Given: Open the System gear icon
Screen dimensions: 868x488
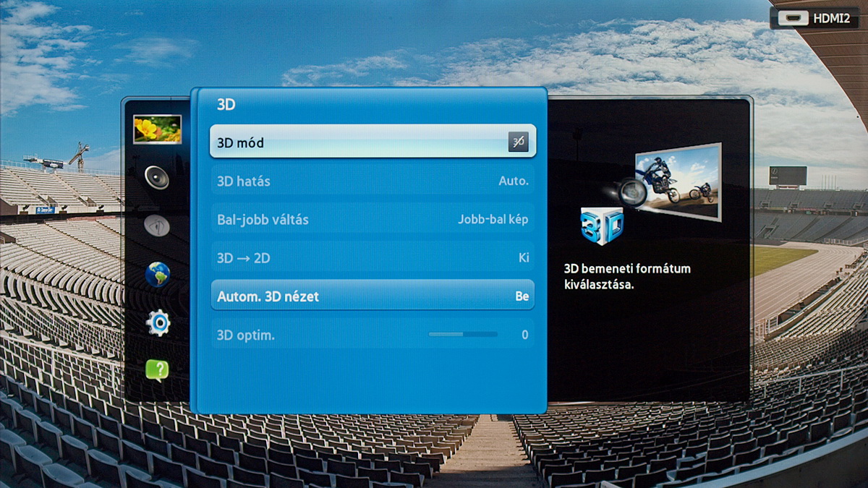Looking at the screenshot, I should (157, 322).
